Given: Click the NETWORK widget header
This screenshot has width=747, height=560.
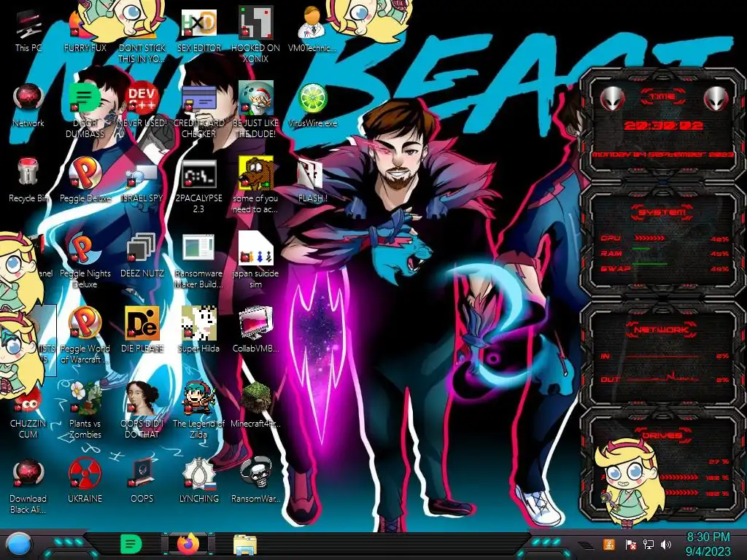Looking at the screenshot, I should coord(662,329).
